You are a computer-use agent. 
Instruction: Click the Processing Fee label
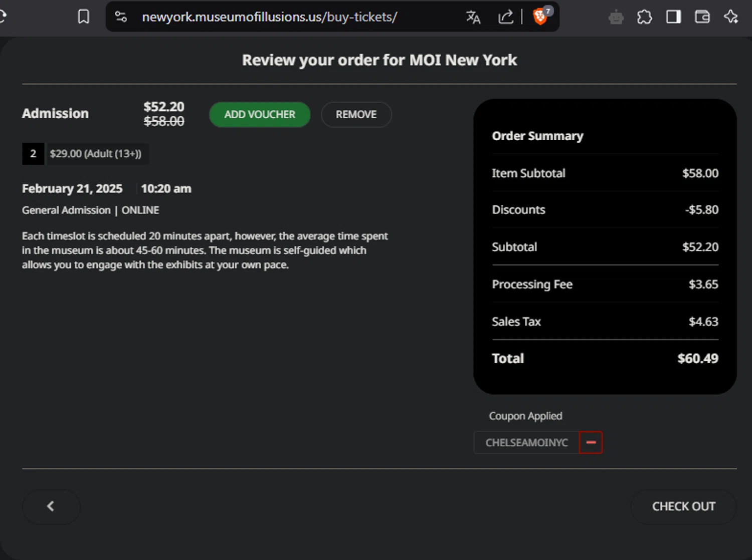(x=532, y=284)
